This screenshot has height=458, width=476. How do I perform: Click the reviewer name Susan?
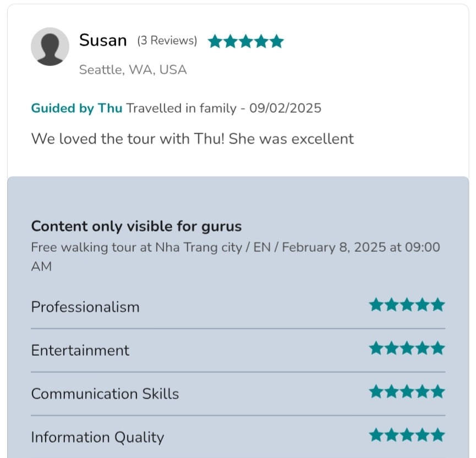(x=103, y=40)
